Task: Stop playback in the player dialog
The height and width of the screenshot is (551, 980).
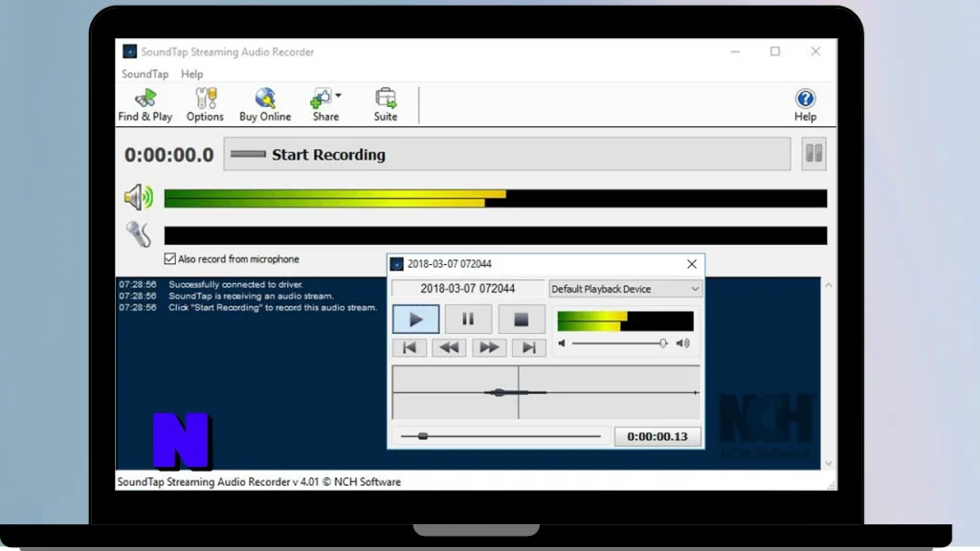Action: [522, 320]
